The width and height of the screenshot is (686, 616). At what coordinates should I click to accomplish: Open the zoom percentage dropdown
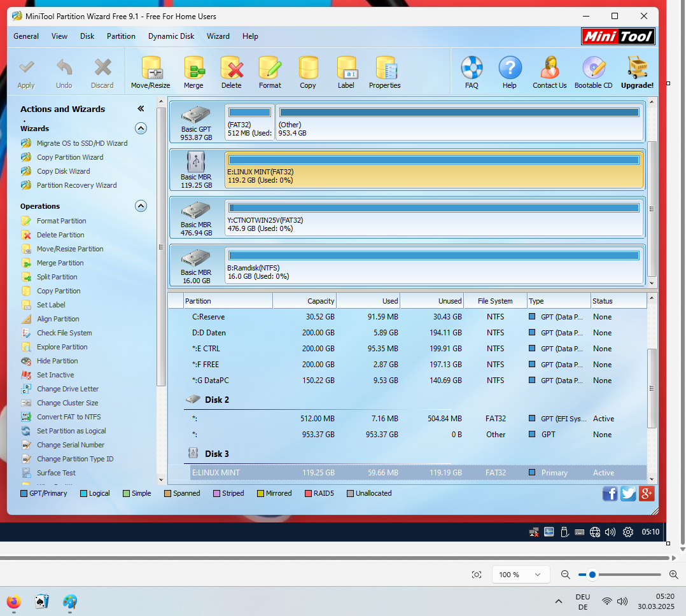pyautogui.click(x=521, y=575)
